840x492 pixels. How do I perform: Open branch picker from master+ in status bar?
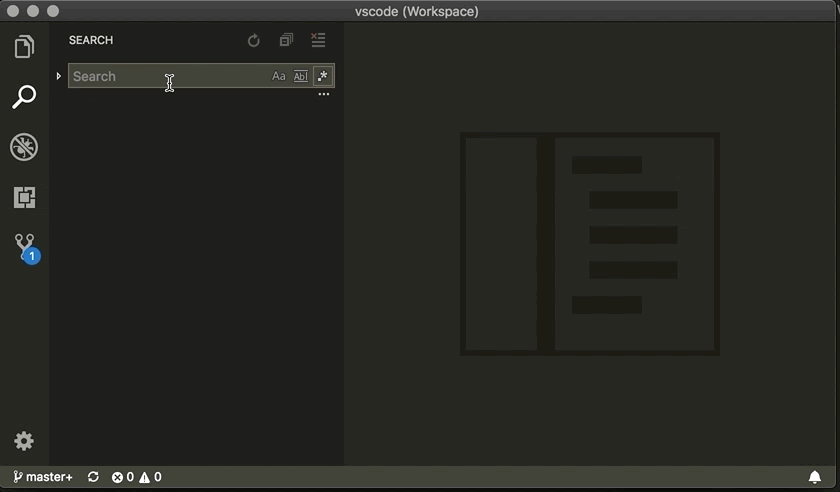coord(43,477)
